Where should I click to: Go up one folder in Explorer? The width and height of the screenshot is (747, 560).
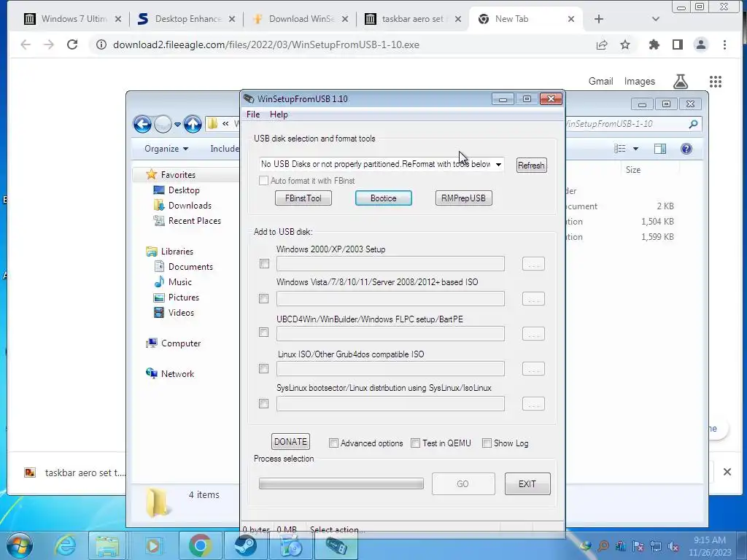[193, 124]
